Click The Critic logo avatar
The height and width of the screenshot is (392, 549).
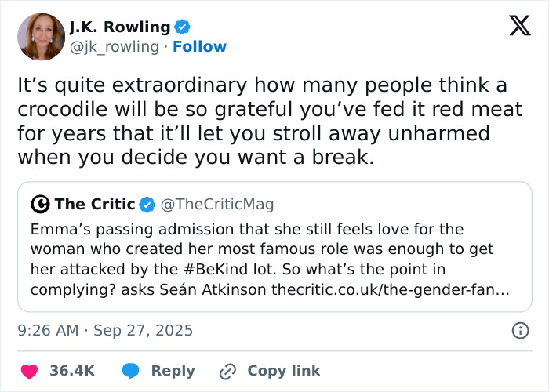point(40,205)
